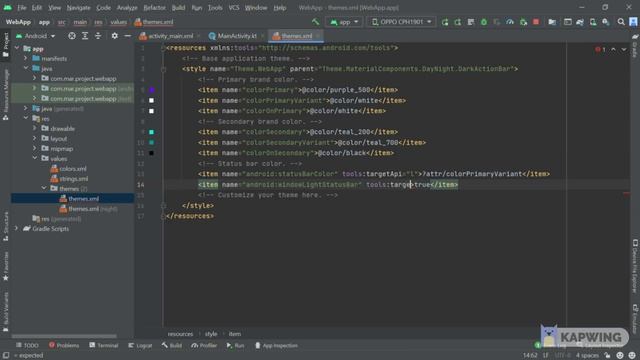Open the VCS menu
The image size is (640, 360).
click(x=234, y=8)
